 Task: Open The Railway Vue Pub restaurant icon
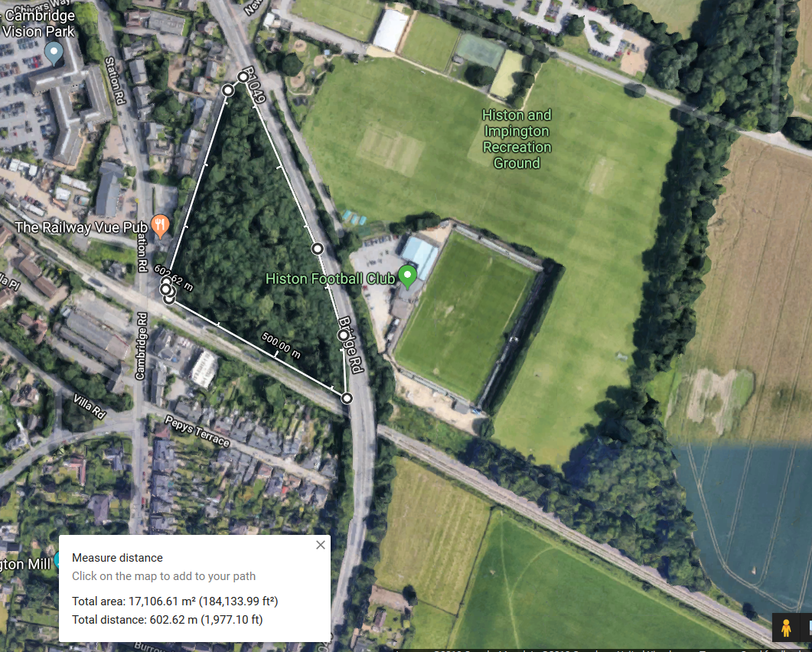pos(161,227)
